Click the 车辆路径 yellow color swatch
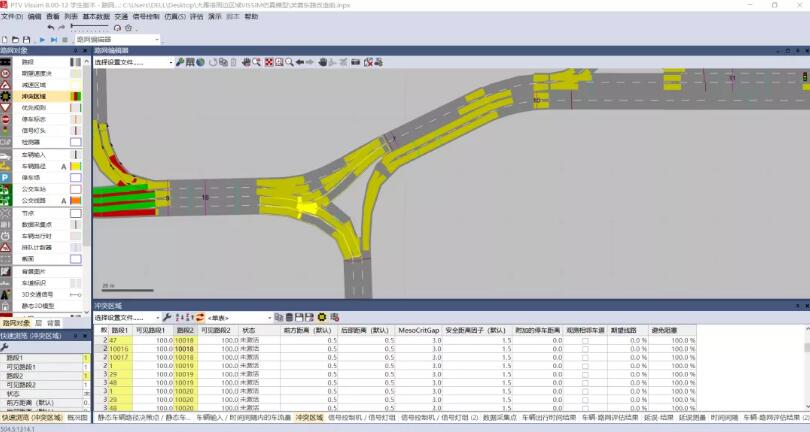The width and height of the screenshot is (810, 432). pyautogui.click(x=75, y=166)
